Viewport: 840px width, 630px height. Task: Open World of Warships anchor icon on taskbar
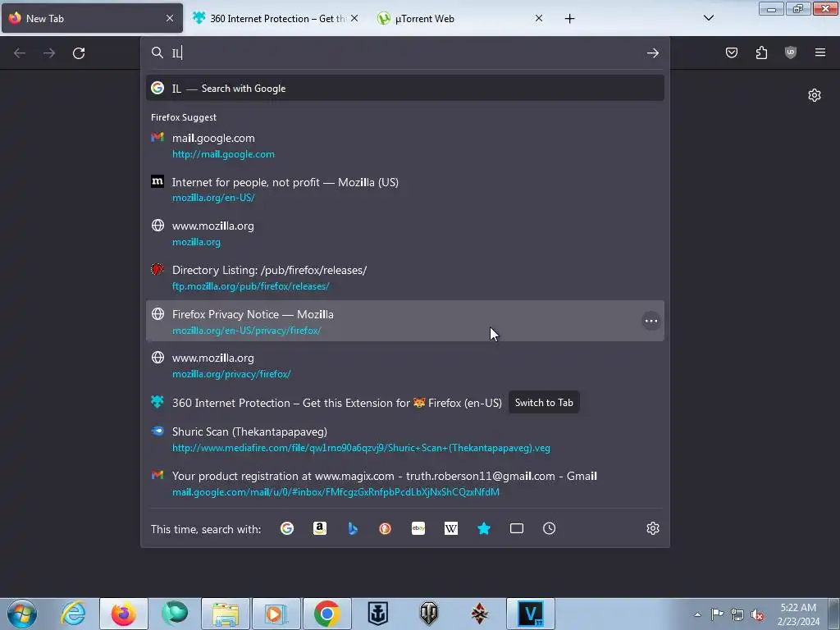(x=377, y=614)
